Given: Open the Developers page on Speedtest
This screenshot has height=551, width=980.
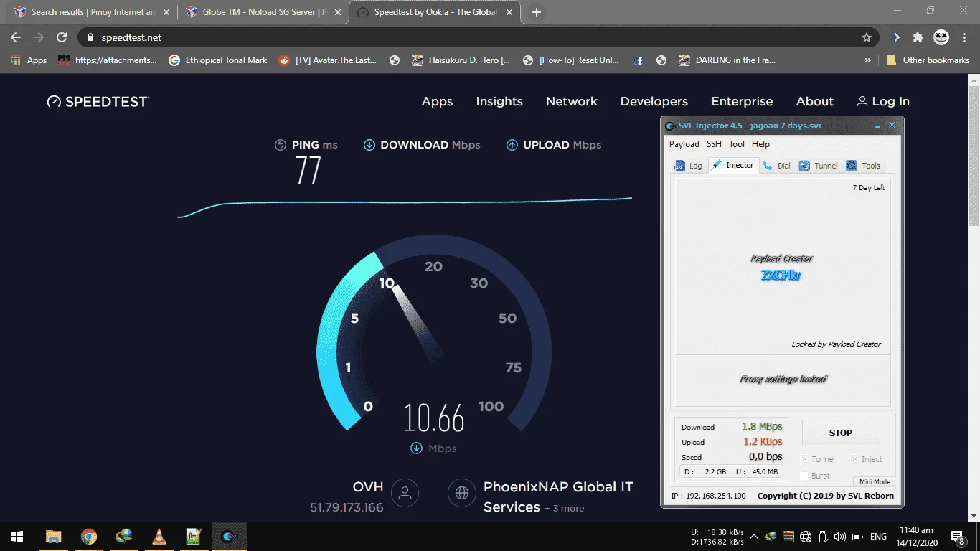Looking at the screenshot, I should point(654,101).
